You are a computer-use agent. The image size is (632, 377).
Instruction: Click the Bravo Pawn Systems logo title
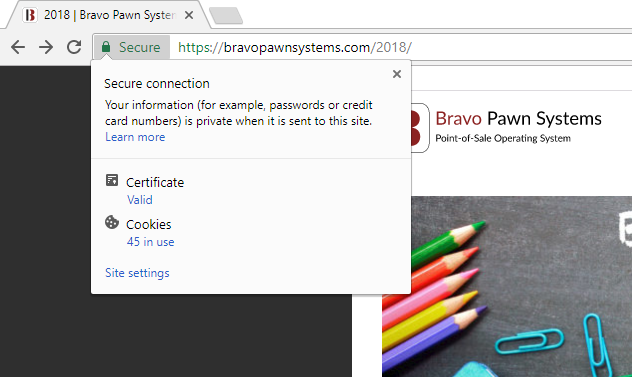(518, 119)
